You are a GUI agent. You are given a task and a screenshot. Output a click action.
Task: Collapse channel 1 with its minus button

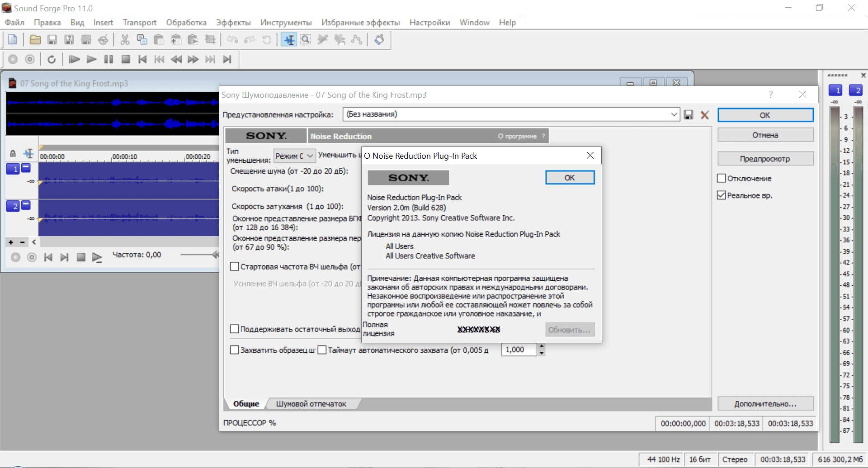(26, 168)
